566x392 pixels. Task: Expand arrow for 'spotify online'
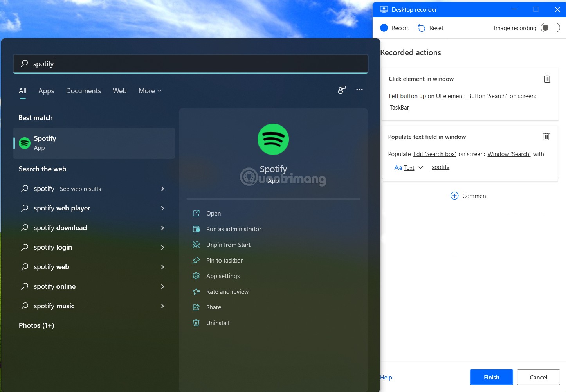click(x=162, y=286)
